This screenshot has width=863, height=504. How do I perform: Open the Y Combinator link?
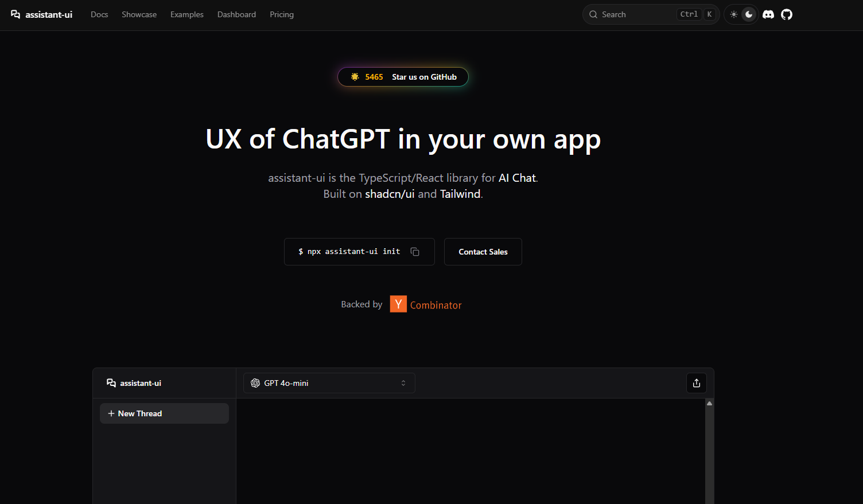(426, 304)
